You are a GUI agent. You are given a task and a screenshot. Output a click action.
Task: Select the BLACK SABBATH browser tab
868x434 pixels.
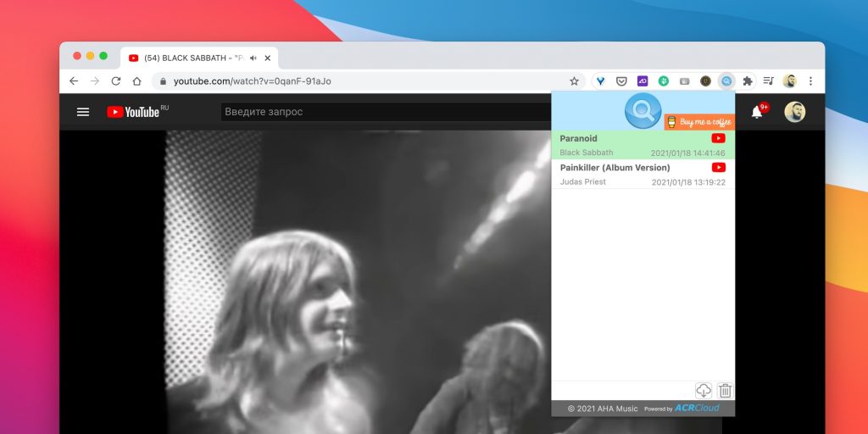tap(198, 58)
